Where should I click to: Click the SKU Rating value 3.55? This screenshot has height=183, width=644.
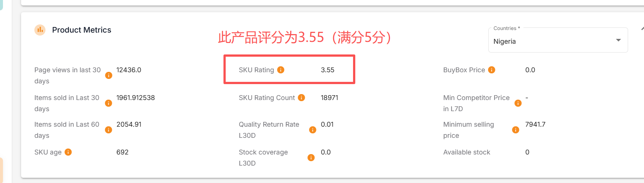[x=328, y=70]
